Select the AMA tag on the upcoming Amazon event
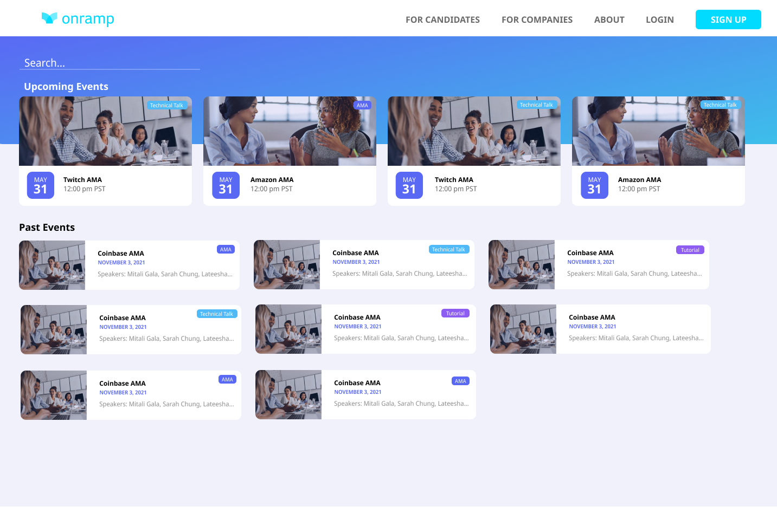The image size is (777, 532). pyautogui.click(x=362, y=105)
